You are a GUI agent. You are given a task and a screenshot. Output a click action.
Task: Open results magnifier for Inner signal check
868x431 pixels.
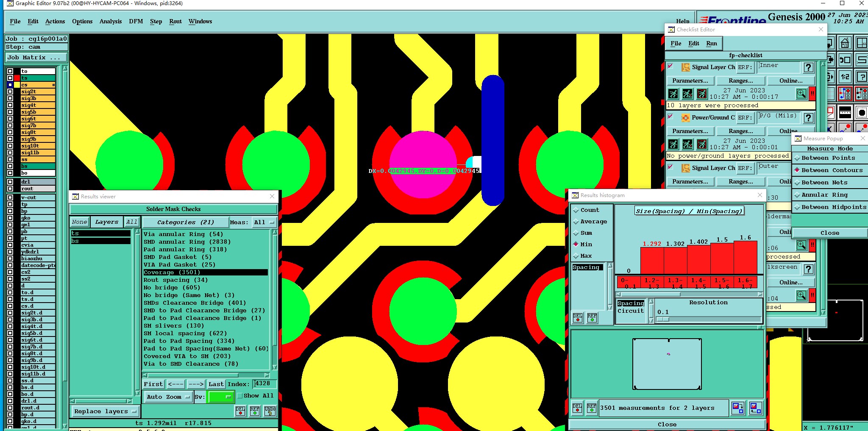coord(801,94)
